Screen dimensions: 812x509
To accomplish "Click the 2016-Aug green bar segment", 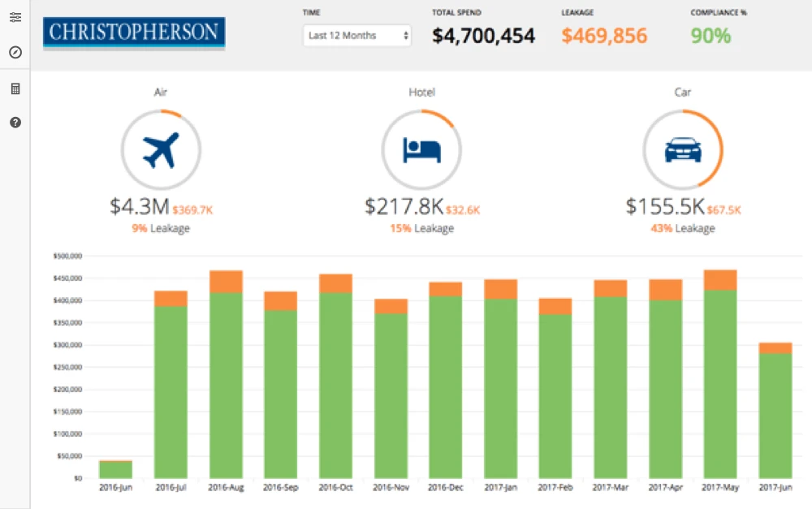I will tap(226, 386).
